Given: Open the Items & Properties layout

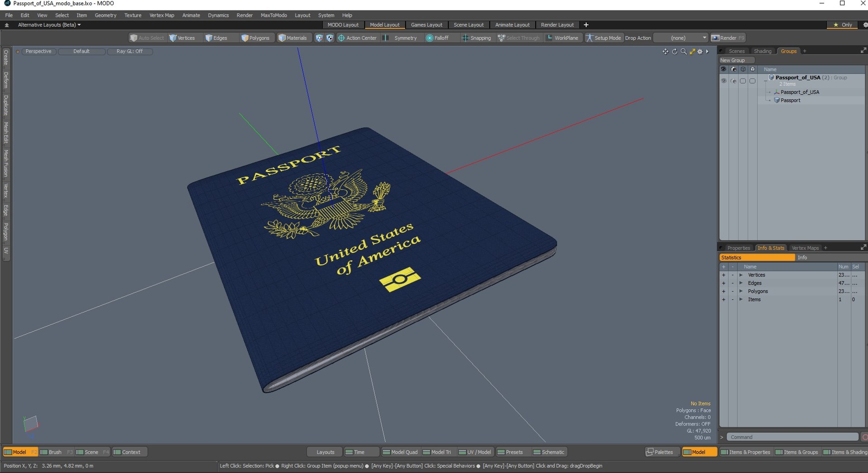Looking at the screenshot, I should 745,452.
